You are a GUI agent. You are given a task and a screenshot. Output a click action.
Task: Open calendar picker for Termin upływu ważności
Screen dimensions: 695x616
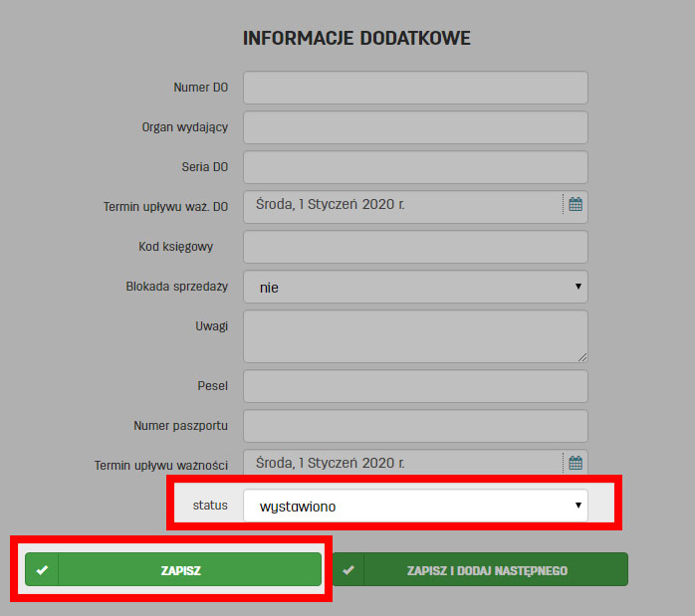(x=575, y=463)
